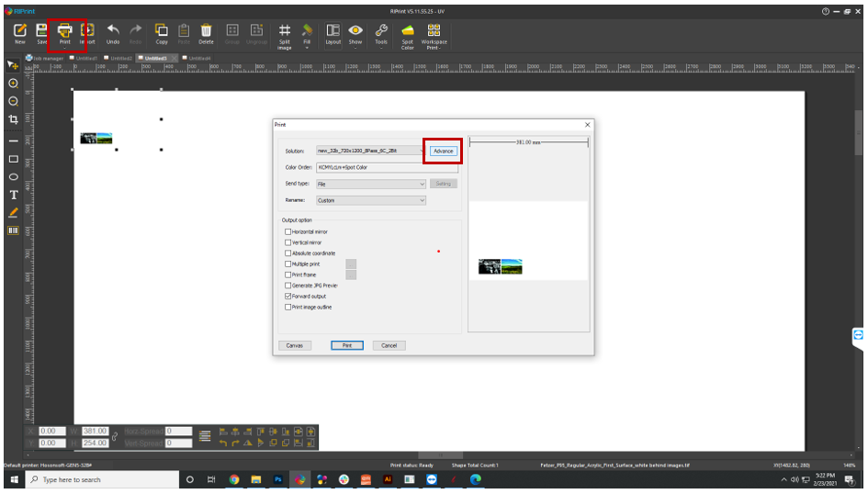The image size is (868, 494).
Task: Check the Print image outline option
Action: (287, 307)
